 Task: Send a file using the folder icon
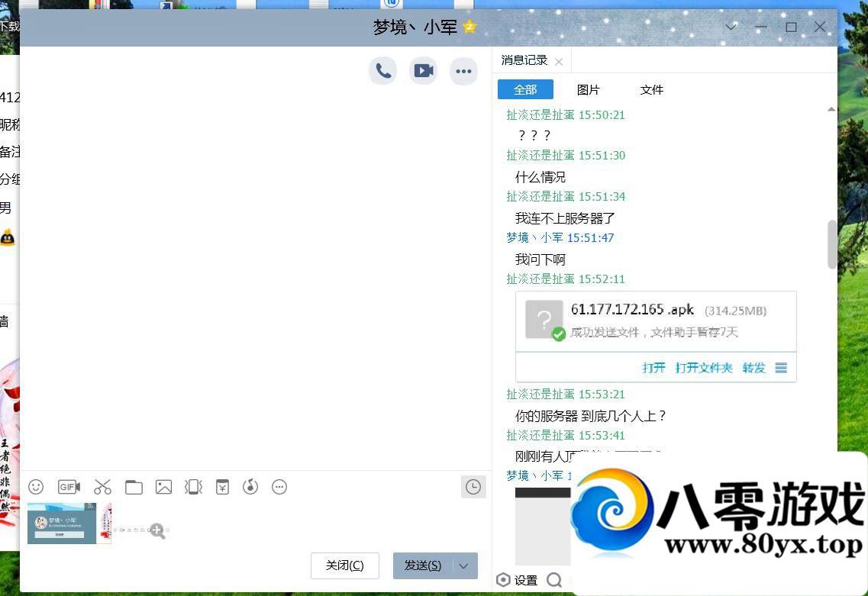(x=134, y=486)
